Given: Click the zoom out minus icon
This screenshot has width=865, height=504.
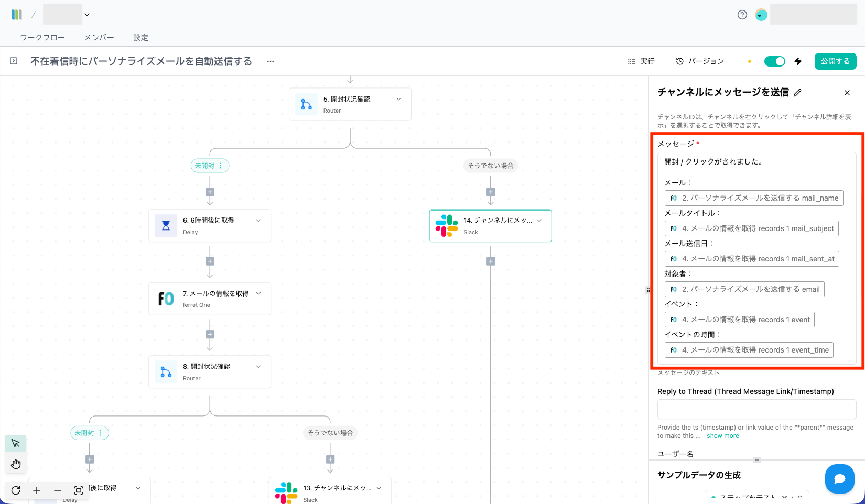Looking at the screenshot, I should [x=58, y=490].
